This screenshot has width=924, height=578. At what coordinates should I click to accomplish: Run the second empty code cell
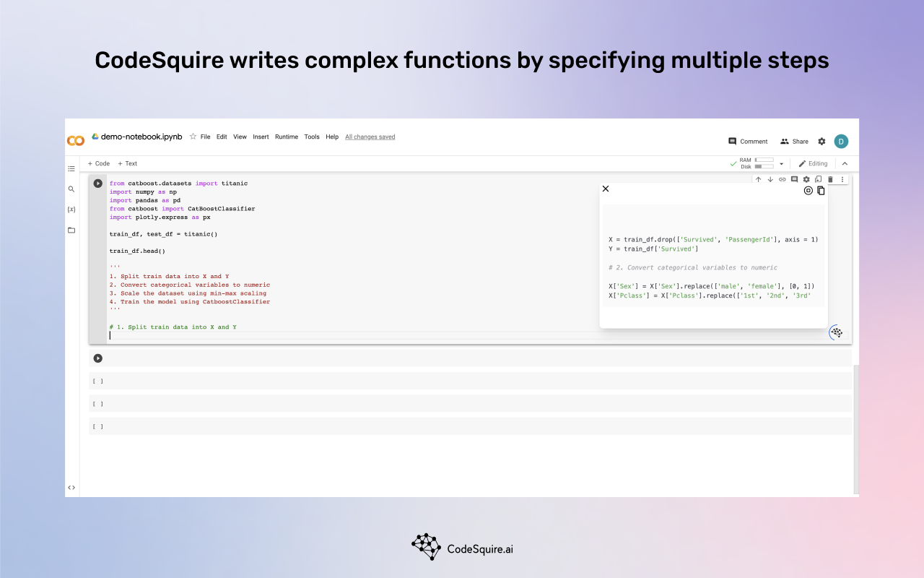click(98, 358)
